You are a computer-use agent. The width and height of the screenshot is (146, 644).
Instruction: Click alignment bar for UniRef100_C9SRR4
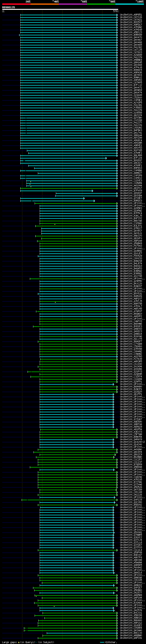coord(71,628)
